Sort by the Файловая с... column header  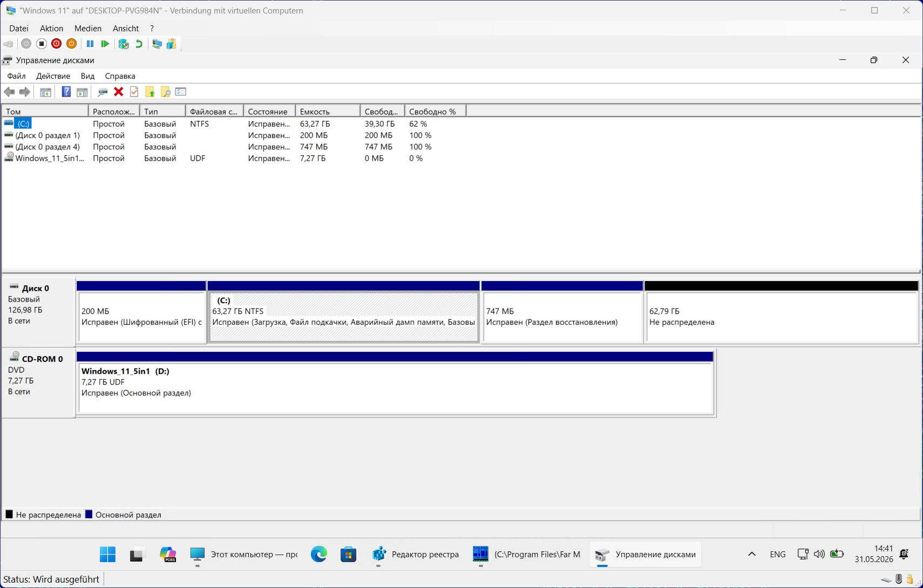pyautogui.click(x=214, y=112)
